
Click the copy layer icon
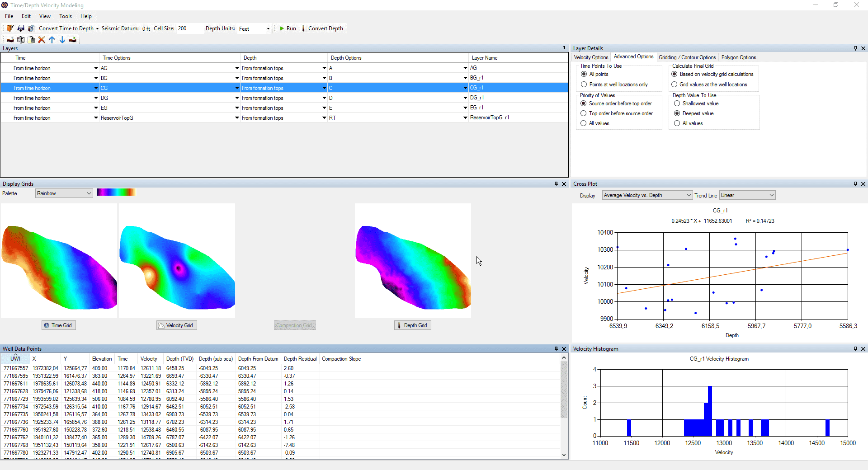tap(21, 40)
